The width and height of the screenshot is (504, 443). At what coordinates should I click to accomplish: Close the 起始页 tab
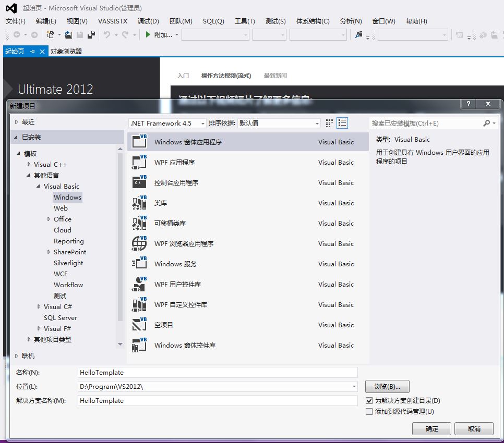[x=42, y=52]
